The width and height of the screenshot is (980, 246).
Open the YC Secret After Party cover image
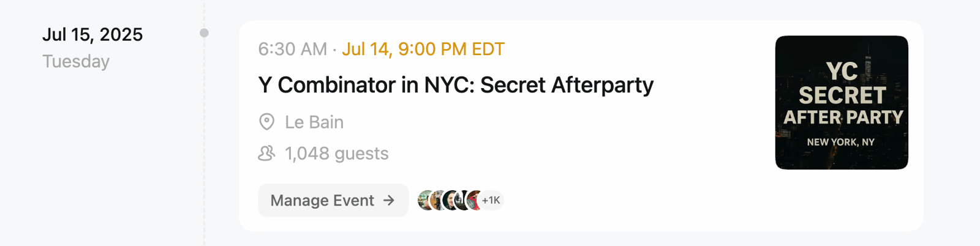coord(842,102)
